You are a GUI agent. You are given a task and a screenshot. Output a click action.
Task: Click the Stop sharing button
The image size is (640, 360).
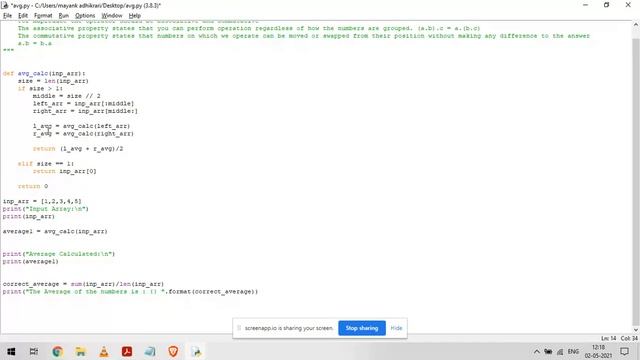tap(362, 328)
